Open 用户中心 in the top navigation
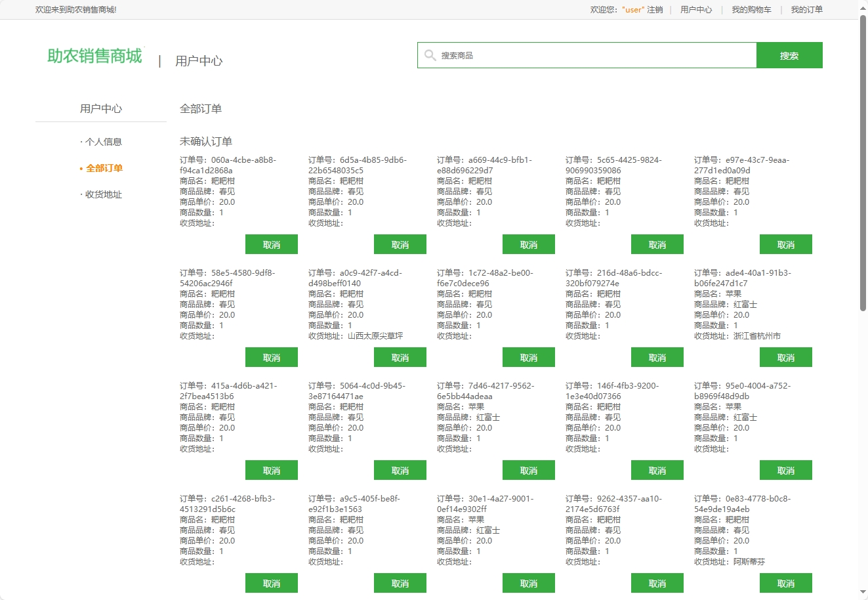The image size is (868, 600). pos(695,10)
